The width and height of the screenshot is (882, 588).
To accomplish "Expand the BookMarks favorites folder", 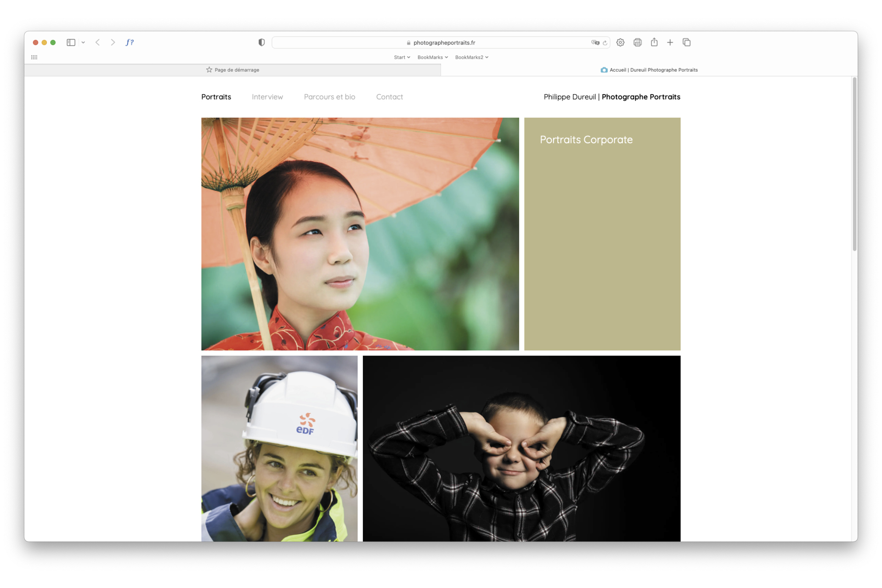I will pos(433,57).
